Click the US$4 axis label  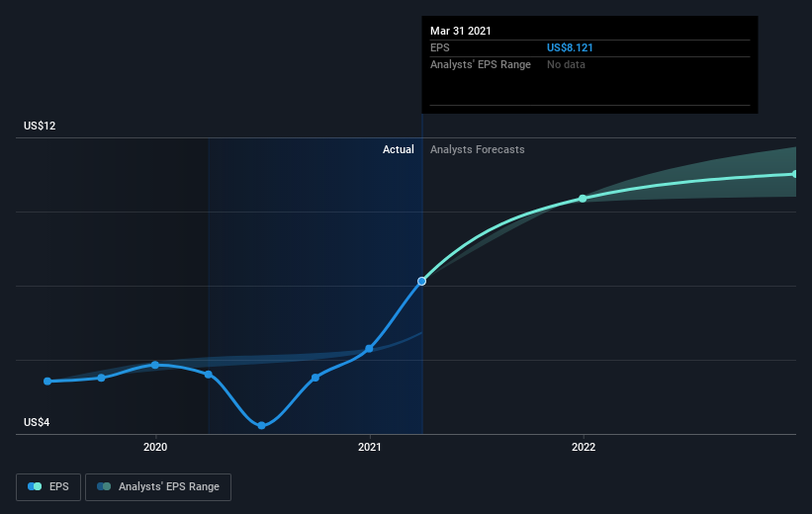(37, 422)
